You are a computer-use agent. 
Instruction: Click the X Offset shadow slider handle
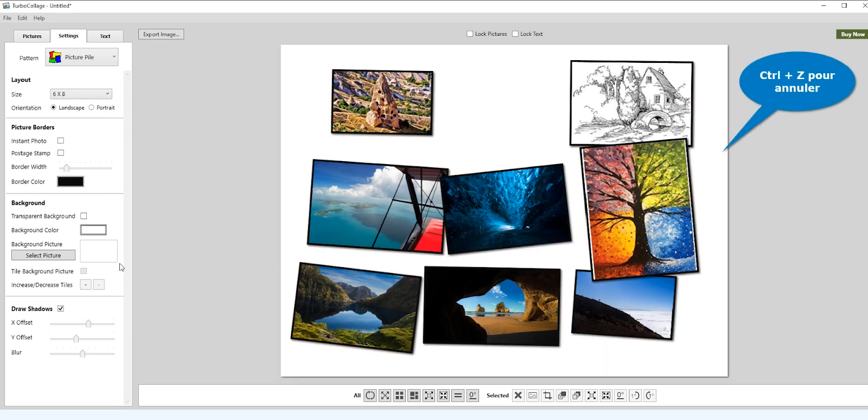88,324
